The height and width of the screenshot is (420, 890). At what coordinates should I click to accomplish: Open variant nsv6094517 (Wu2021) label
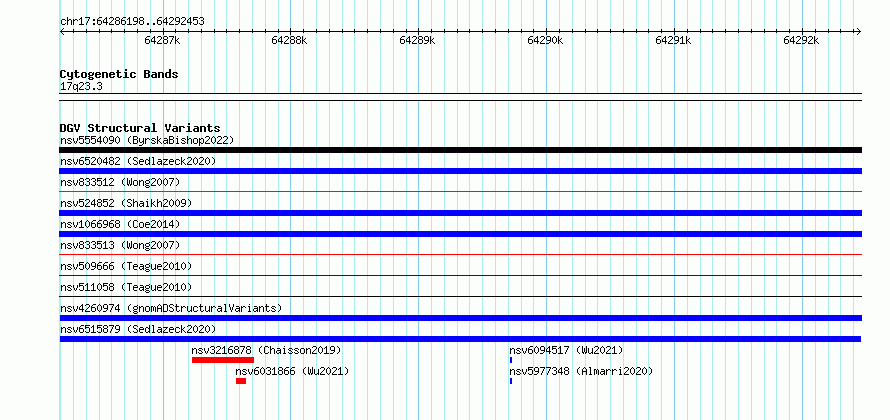(566, 350)
